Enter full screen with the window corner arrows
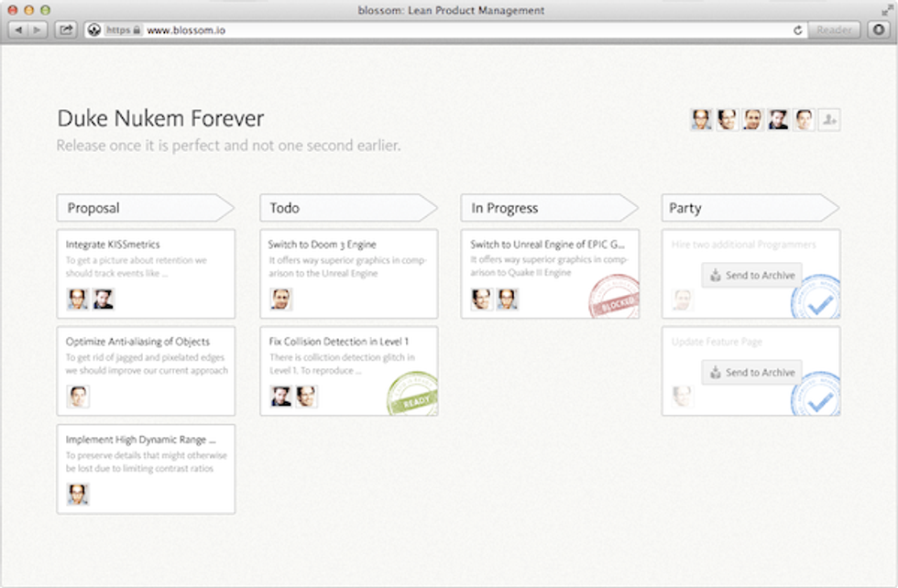Viewport: 898px width, 588px height. (x=887, y=10)
